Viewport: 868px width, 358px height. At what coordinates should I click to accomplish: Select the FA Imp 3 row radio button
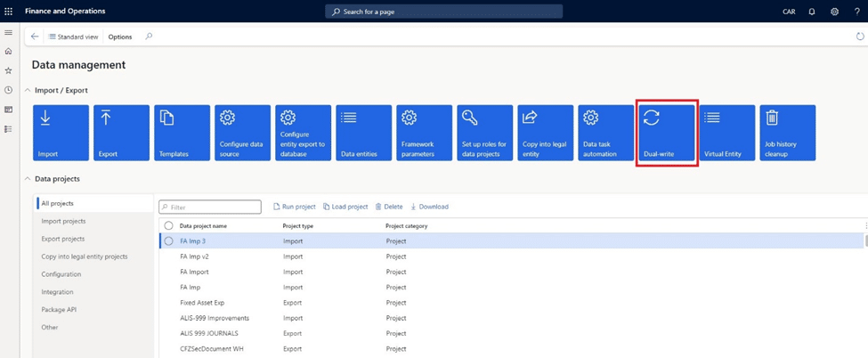[x=169, y=241]
